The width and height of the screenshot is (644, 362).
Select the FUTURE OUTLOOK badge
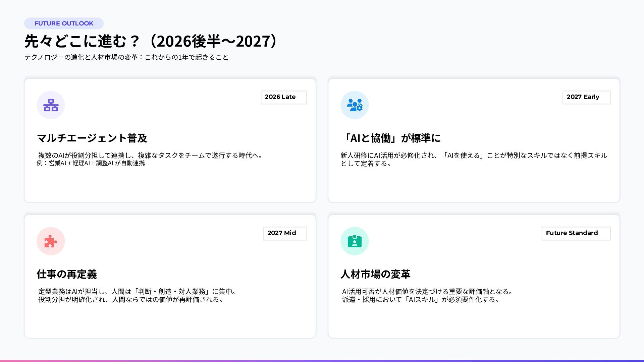click(64, 23)
